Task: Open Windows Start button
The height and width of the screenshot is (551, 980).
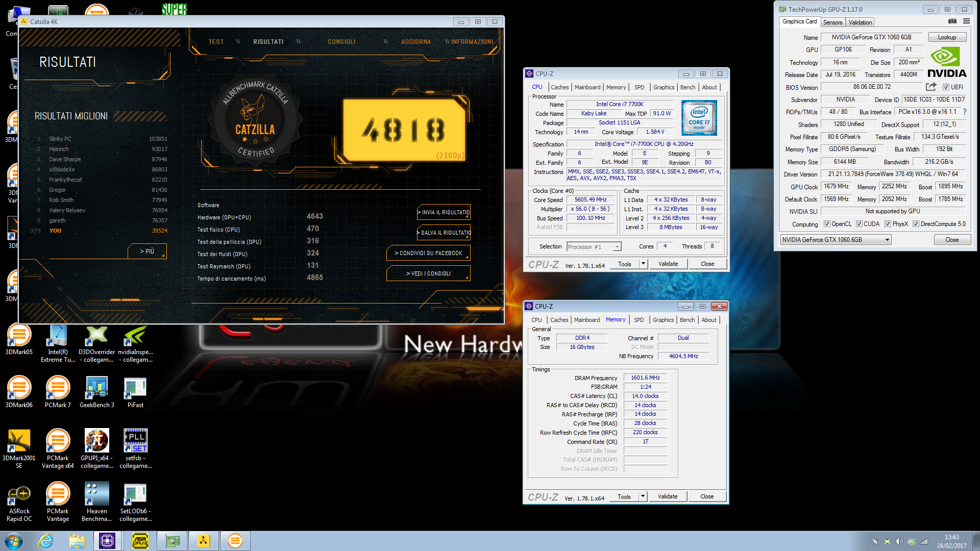Action: pyautogui.click(x=14, y=541)
